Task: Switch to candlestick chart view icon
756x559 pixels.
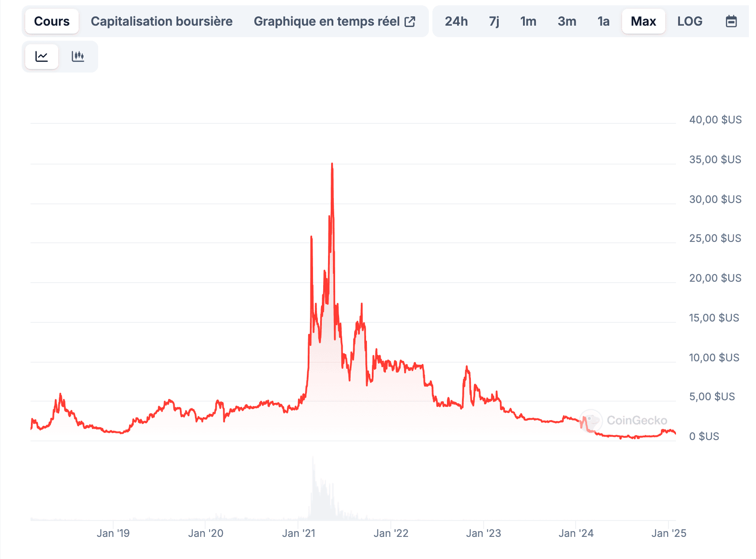Action: point(78,57)
